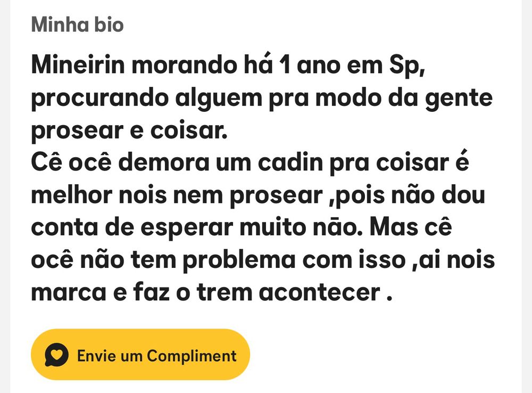Click the bio line starting with Mineirin
The width and height of the screenshot is (532, 393).
tap(228, 67)
